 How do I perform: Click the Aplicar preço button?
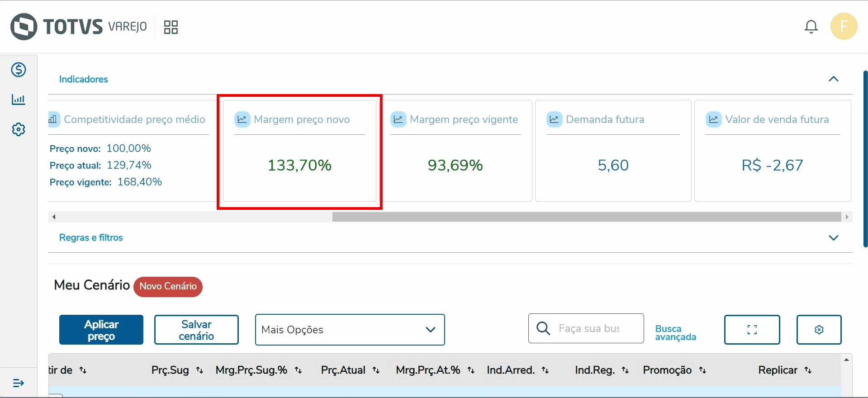(101, 330)
